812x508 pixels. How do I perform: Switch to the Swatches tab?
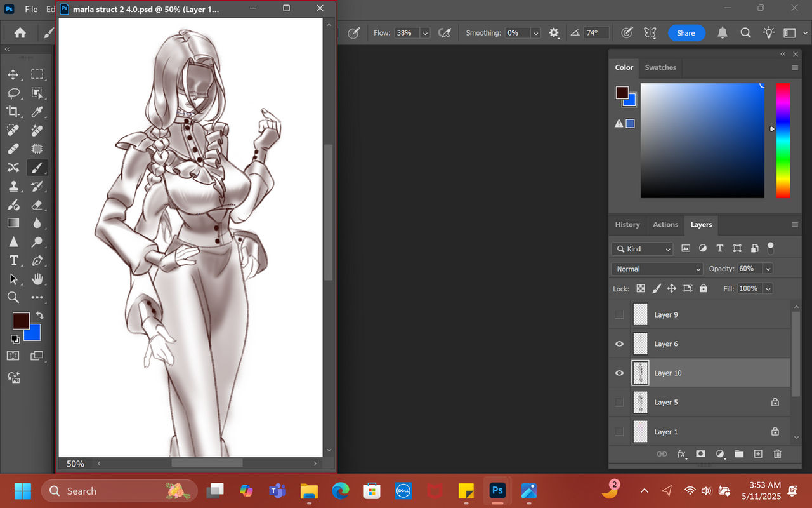click(x=660, y=67)
